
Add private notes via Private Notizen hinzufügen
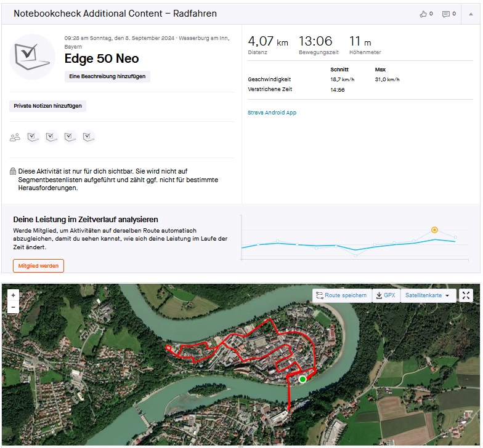(x=48, y=106)
